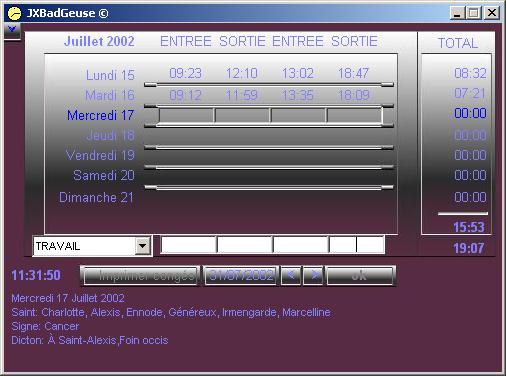Select the TRAVAIL combo box
The width and height of the screenshot is (506, 376).
(92, 246)
